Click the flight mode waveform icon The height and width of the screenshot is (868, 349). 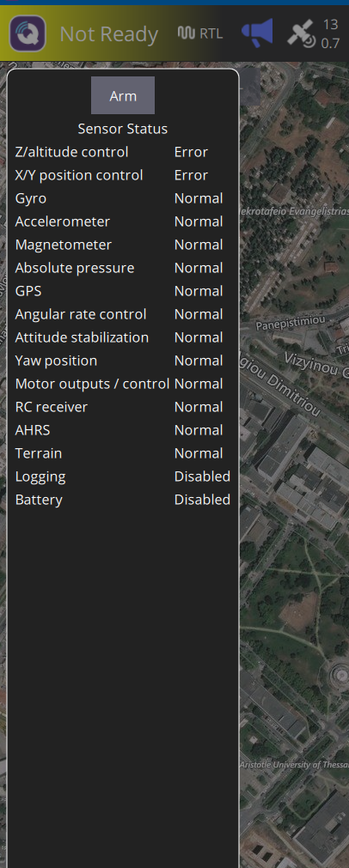187,33
